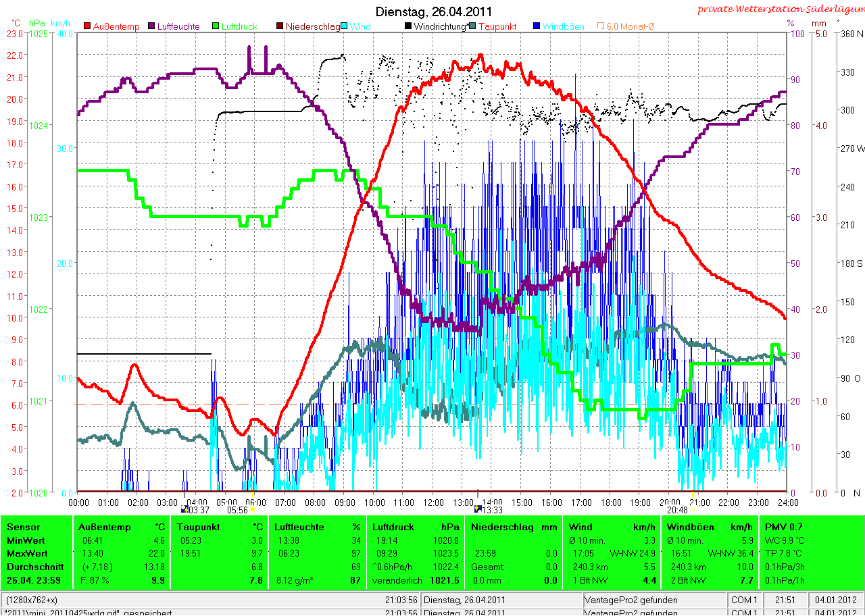The width and height of the screenshot is (865, 616).
Task: Select the Luftdruck column header in table
Action: click(x=391, y=527)
